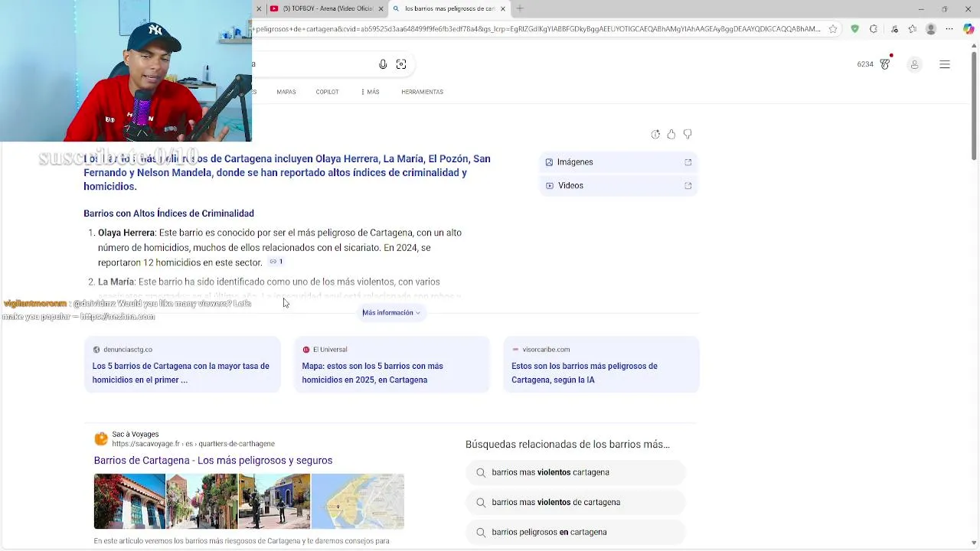This screenshot has width=980, height=551.
Task: Click the citation link 1 badge
Action: point(276,262)
